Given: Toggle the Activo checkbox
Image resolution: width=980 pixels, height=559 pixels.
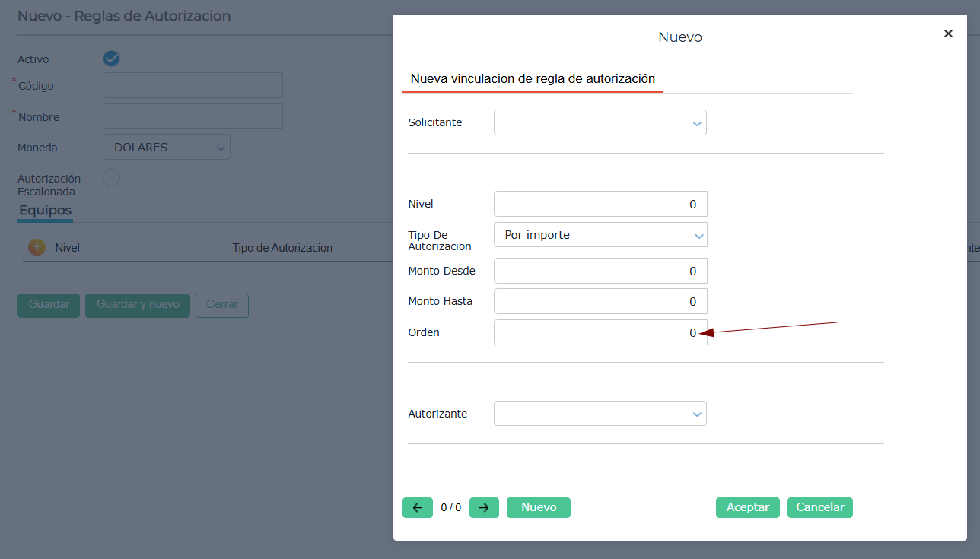Looking at the screenshot, I should tap(111, 59).
